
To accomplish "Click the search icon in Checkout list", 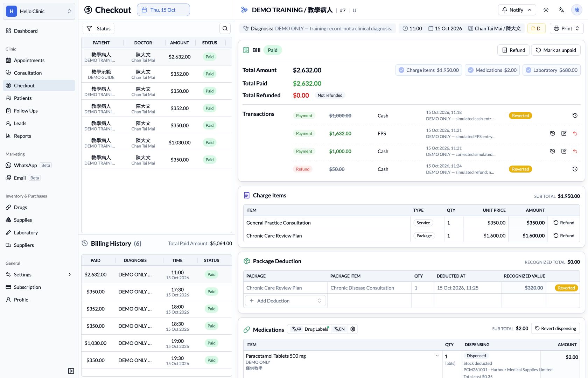I will 225,28.
